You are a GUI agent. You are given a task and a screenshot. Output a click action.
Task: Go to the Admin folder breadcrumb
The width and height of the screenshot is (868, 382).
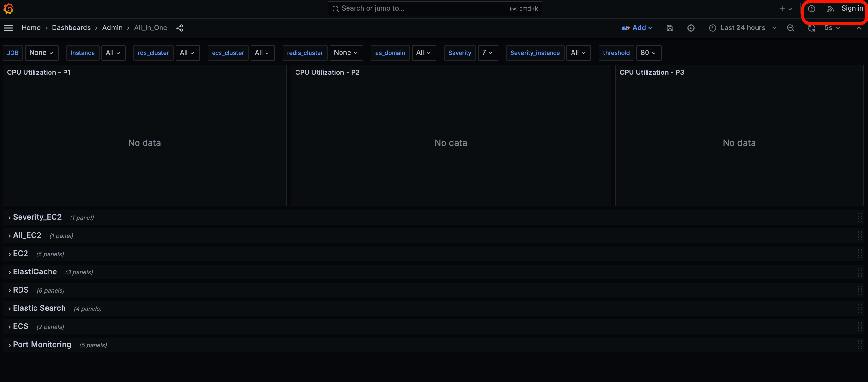[112, 28]
